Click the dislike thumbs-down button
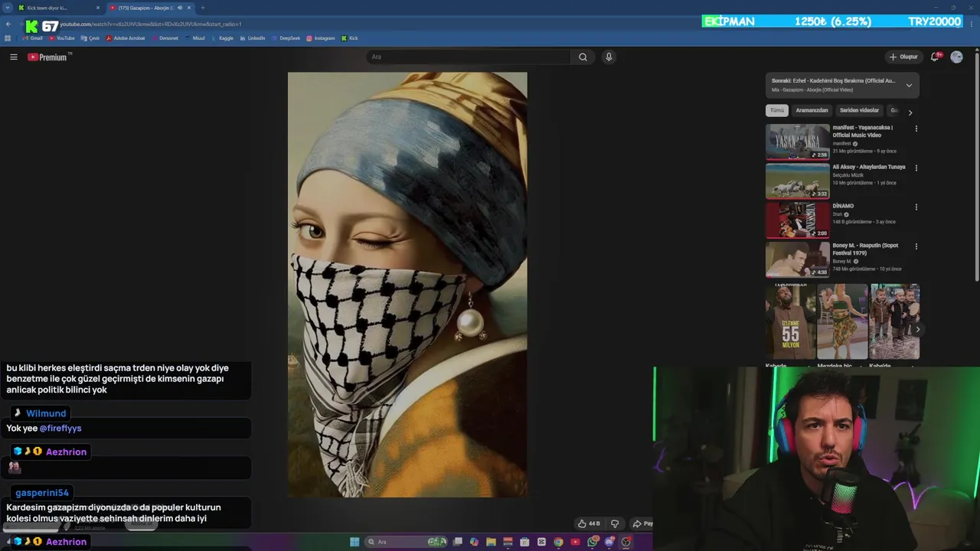 tap(614, 523)
